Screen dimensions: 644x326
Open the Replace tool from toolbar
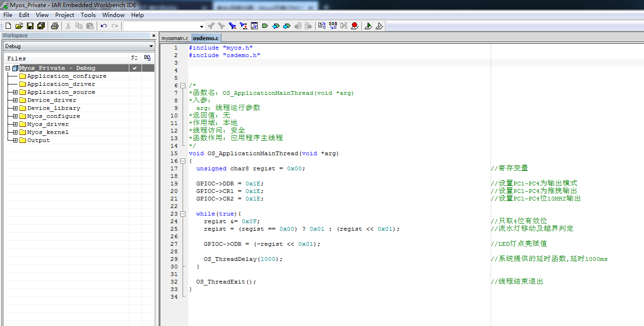click(x=243, y=26)
